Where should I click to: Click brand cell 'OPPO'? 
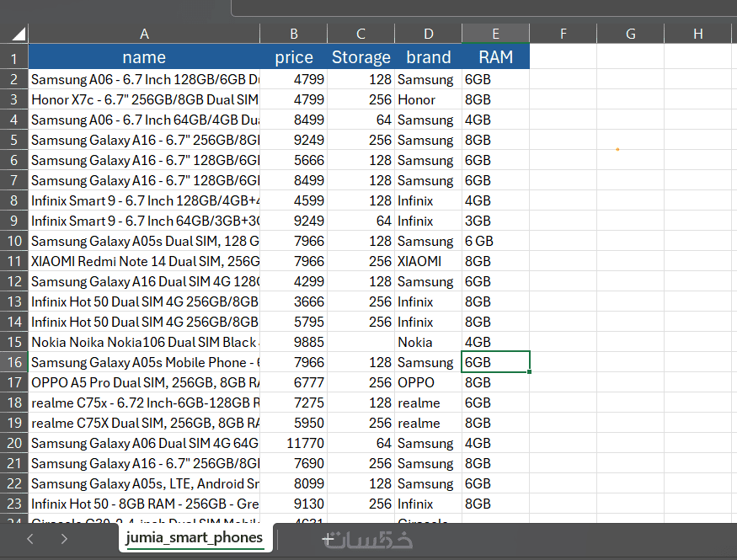coord(428,382)
